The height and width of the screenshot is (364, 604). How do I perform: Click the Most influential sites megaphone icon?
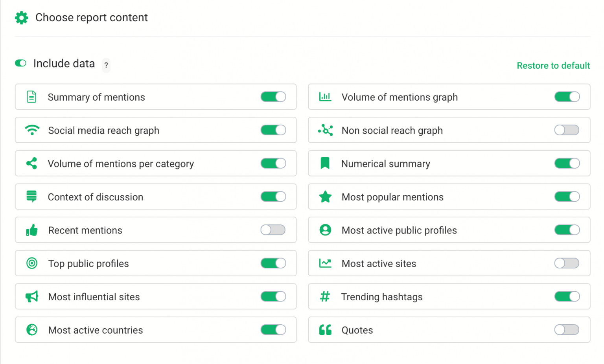[x=32, y=297]
